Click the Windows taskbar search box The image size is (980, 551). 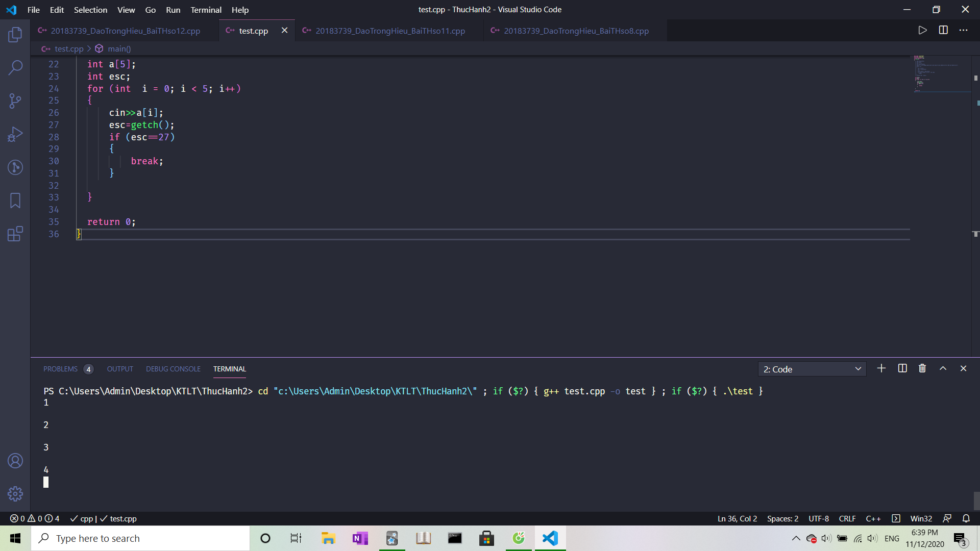click(x=140, y=539)
